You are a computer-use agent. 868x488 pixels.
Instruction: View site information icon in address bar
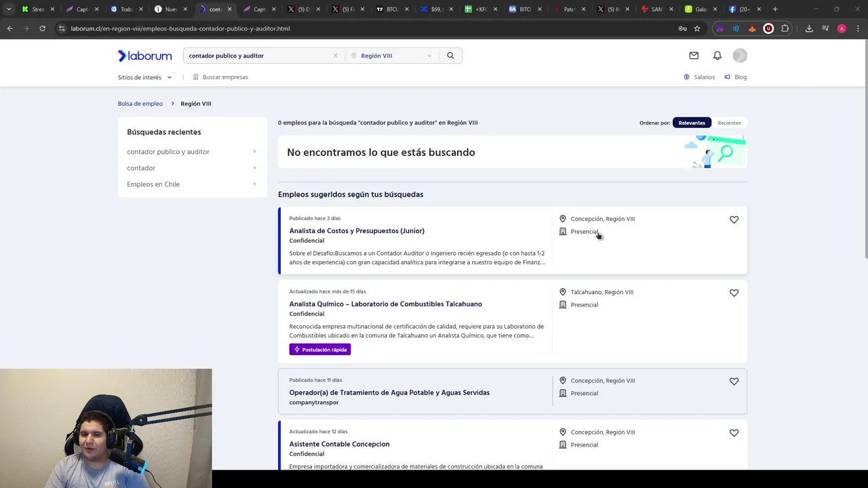tap(62, 28)
